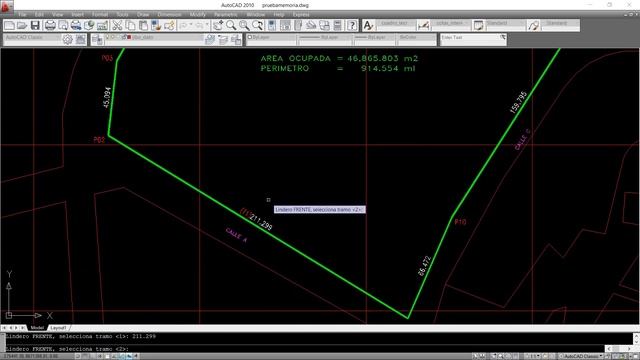The width and height of the screenshot is (640, 360).
Task: Switch to the Model tab
Action: tap(37, 328)
